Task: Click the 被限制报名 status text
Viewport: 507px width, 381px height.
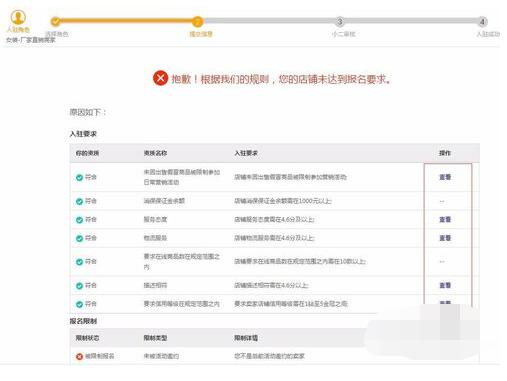Action: [100, 356]
